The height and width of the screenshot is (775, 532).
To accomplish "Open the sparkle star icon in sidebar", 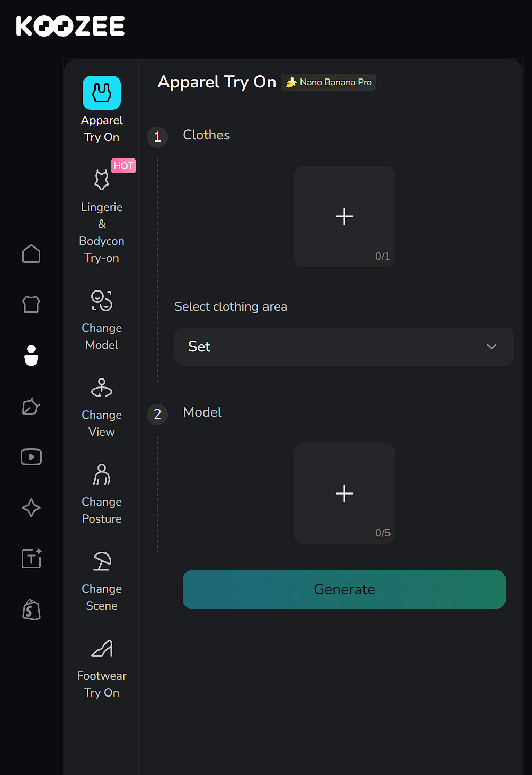I will click(31, 508).
